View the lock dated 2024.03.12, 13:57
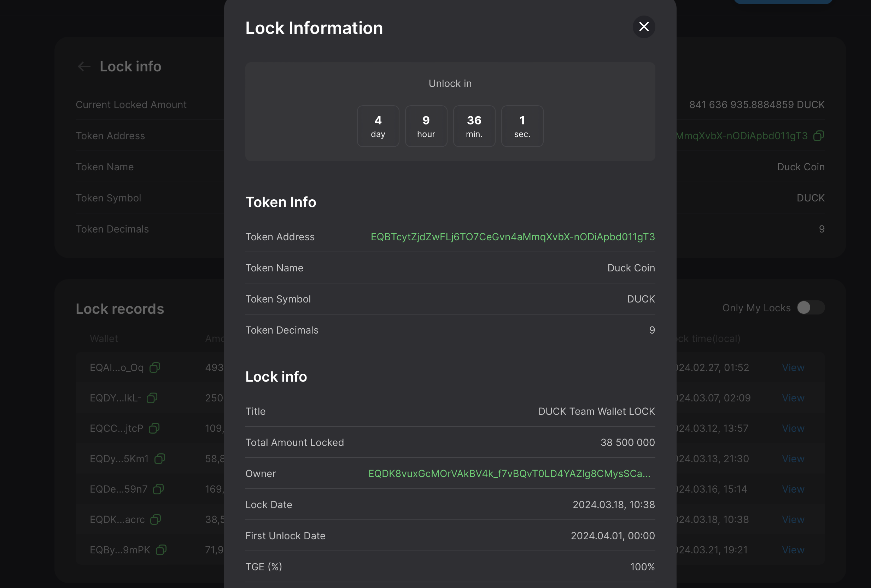Viewport: 871px width, 588px height. [x=793, y=428]
